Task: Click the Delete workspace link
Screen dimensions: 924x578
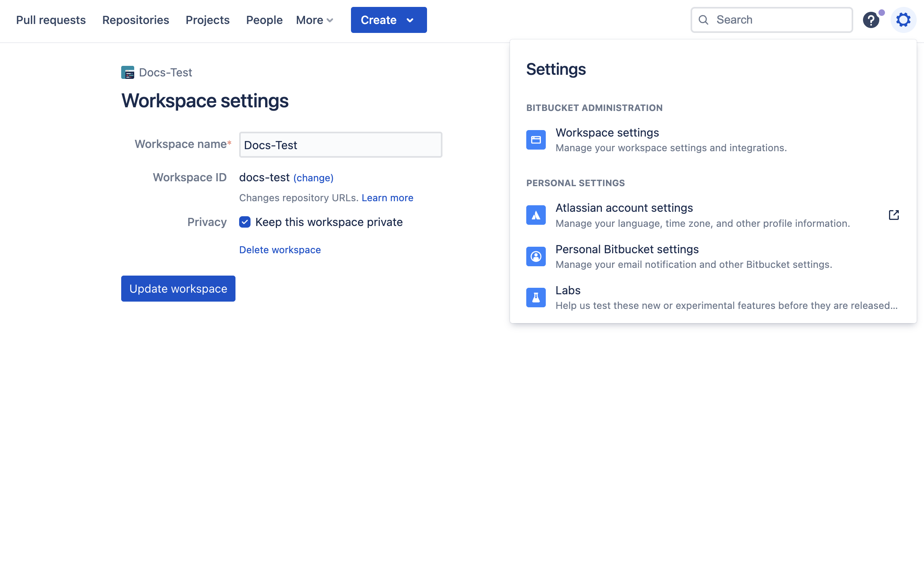Action: point(280,250)
